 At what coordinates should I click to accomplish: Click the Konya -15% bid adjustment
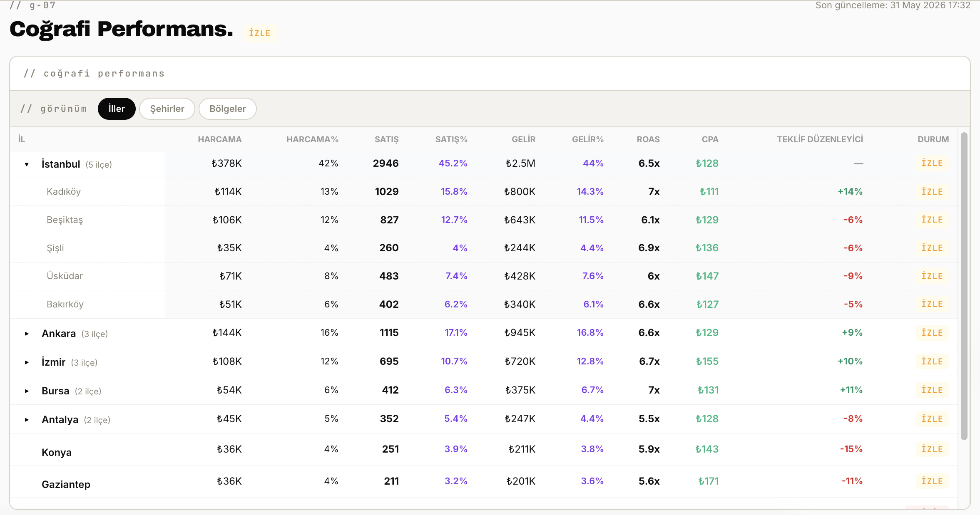pos(851,449)
